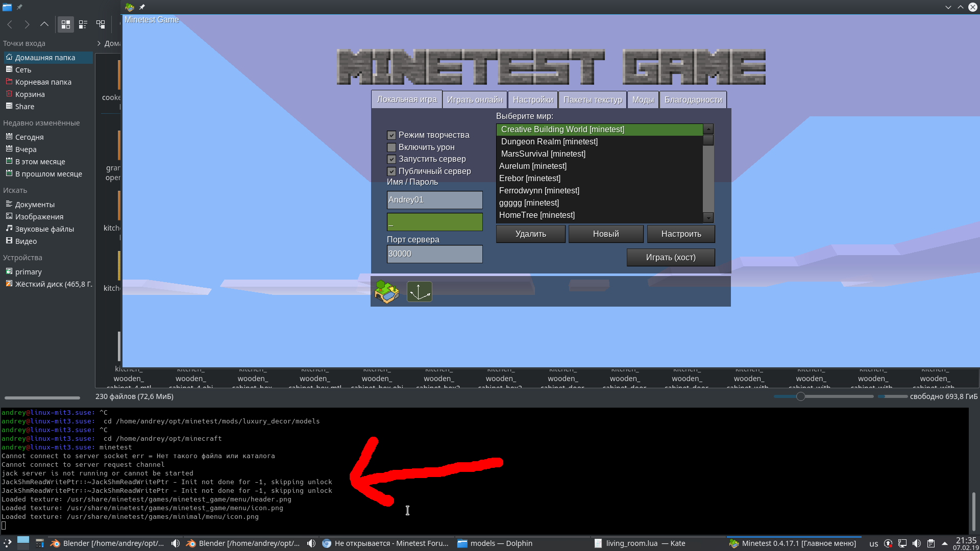
Task: Select the Minimal development test game icon
Action: click(420, 292)
